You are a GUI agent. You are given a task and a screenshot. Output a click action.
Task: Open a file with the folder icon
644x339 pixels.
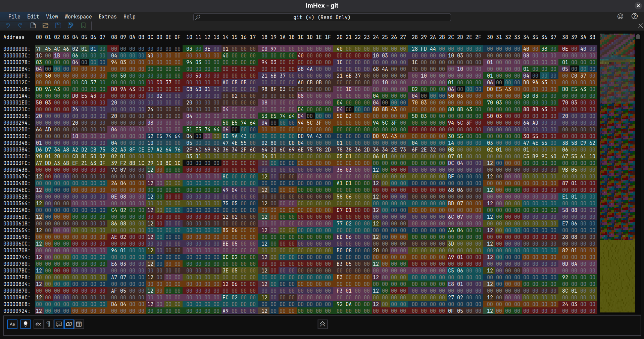[46, 26]
